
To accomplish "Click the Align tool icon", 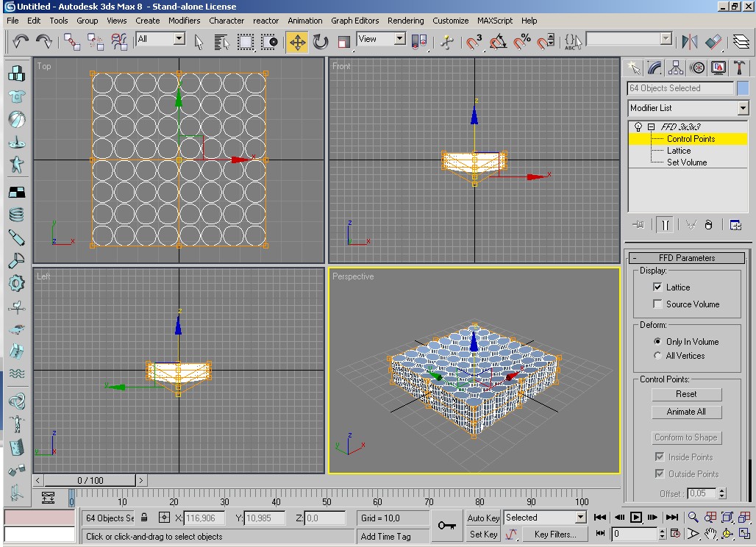I will coord(713,42).
